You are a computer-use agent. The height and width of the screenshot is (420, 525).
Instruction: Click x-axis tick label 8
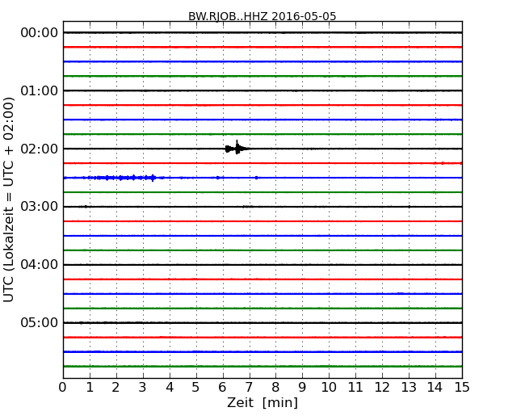click(275, 388)
